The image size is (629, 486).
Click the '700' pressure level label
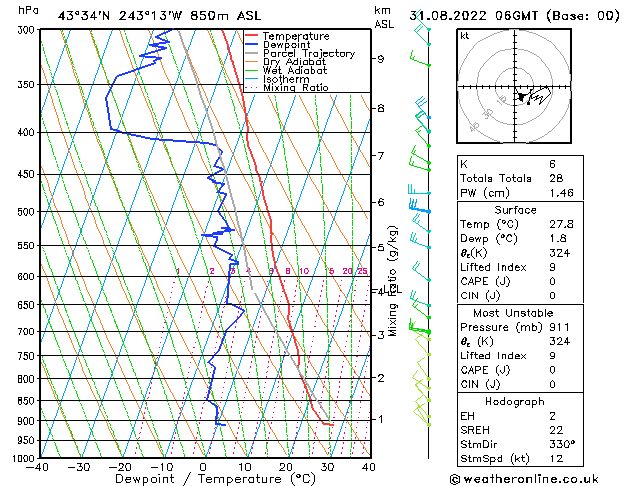tap(28, 332)
